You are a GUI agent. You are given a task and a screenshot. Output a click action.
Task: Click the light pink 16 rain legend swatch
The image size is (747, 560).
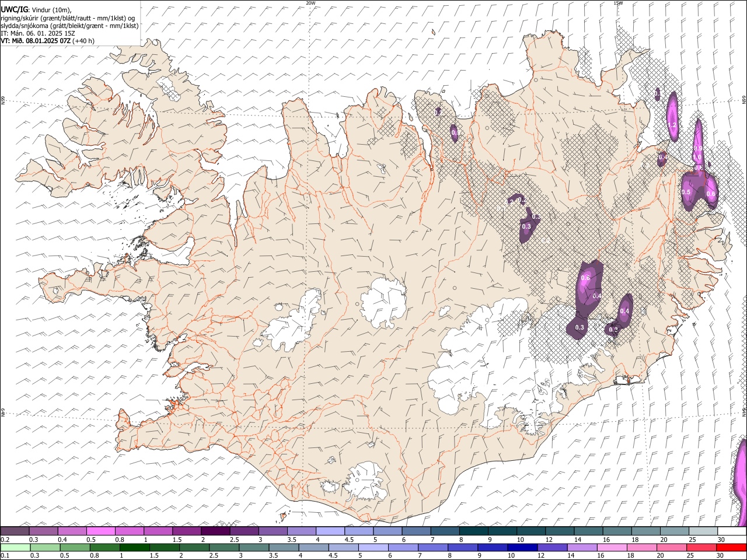point(612,548)
